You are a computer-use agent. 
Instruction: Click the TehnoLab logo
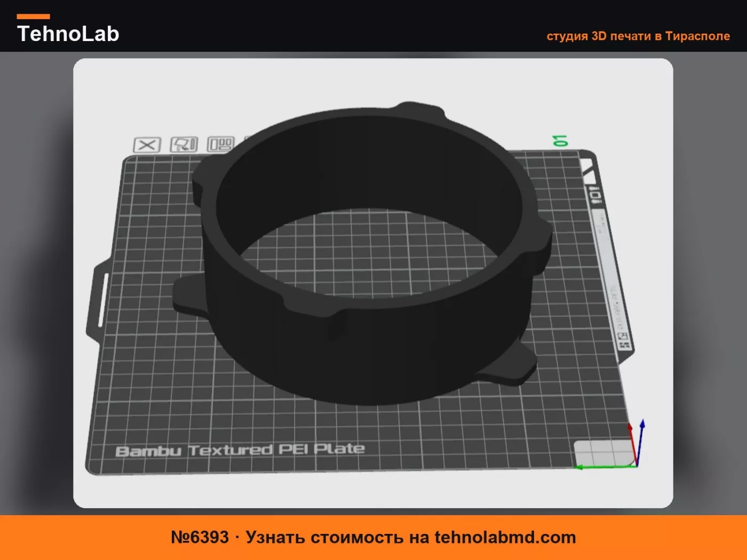tap(68, 29)
